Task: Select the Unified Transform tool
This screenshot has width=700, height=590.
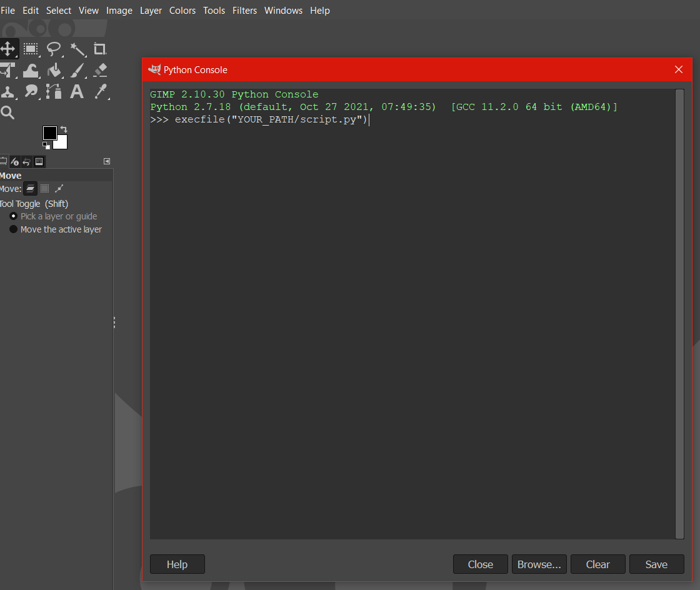Action: (x=7, y=71)
